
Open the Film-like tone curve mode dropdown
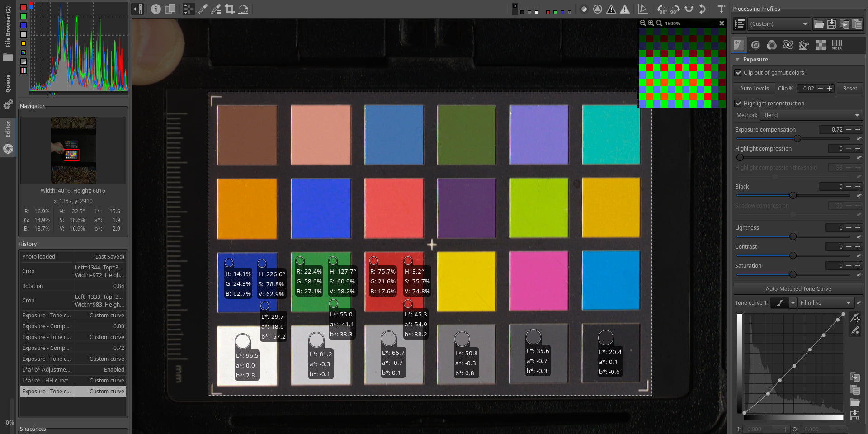coord(825,303)
